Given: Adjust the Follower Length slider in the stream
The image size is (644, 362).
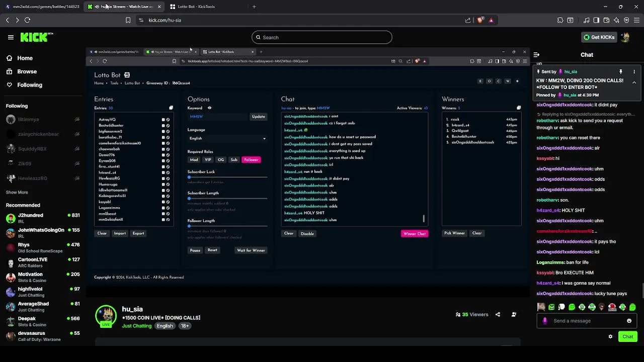Looking at the screenshot, I should coord(227,226).
